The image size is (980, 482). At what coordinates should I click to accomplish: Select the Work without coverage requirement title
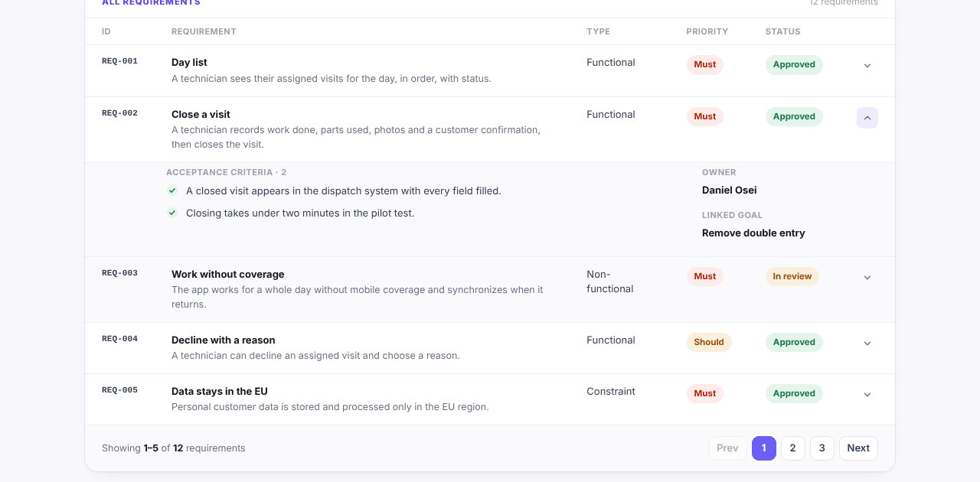tap(228, 275)
